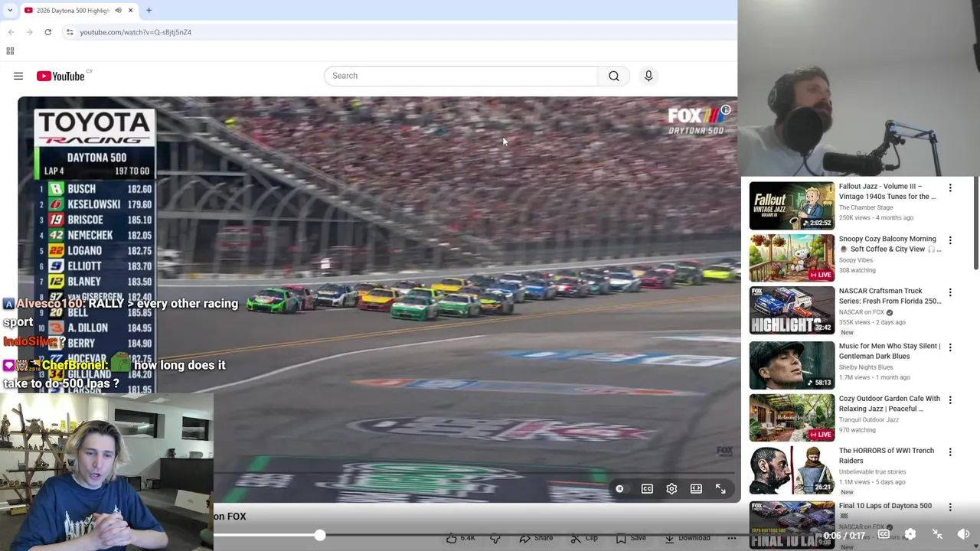Screen dimensions: 980x551
Task: Start voice search with microphone icon
Action: point(648,76)
